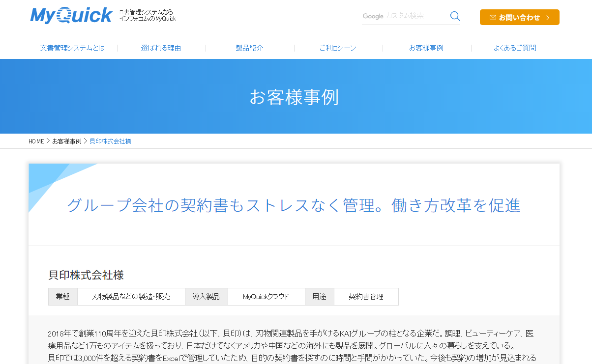
Task: Click the 導入製品 header cell
Action: [207, 297]
